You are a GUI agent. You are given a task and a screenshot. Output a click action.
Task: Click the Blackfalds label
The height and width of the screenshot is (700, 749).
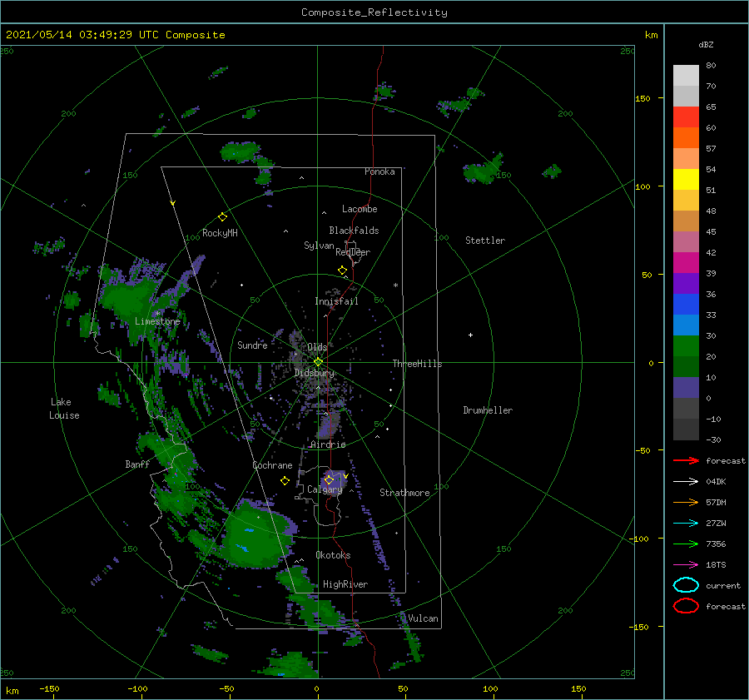click(354, 231)
